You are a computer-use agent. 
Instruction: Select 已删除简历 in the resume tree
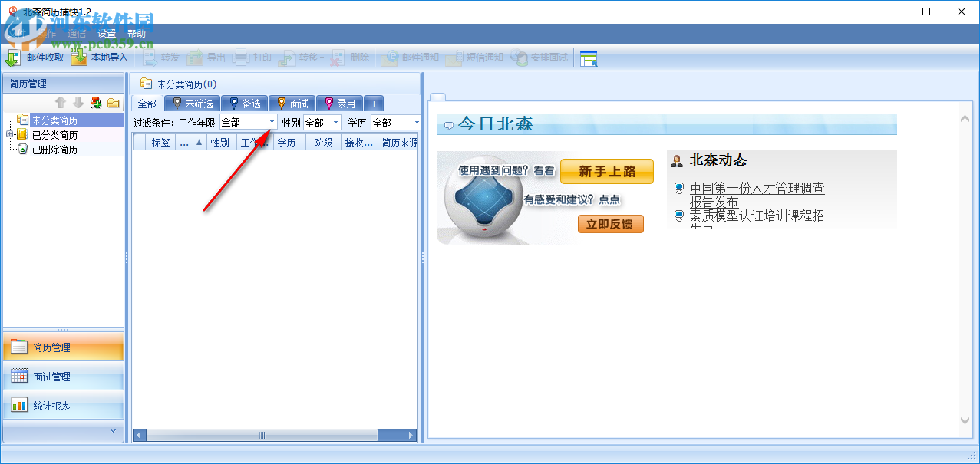pyautogui.click(x=54, y=150)
